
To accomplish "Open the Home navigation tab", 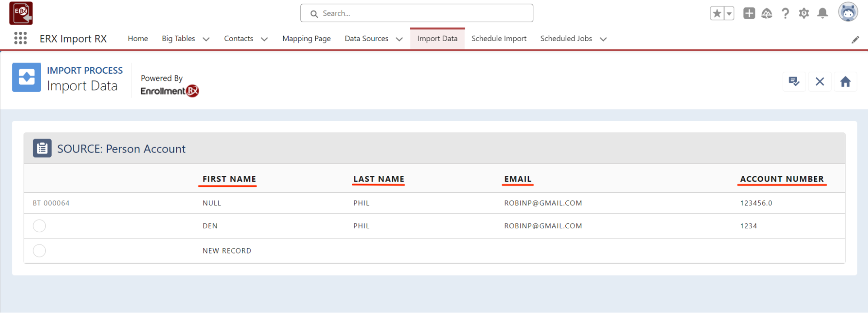I will tap(138, 39).
